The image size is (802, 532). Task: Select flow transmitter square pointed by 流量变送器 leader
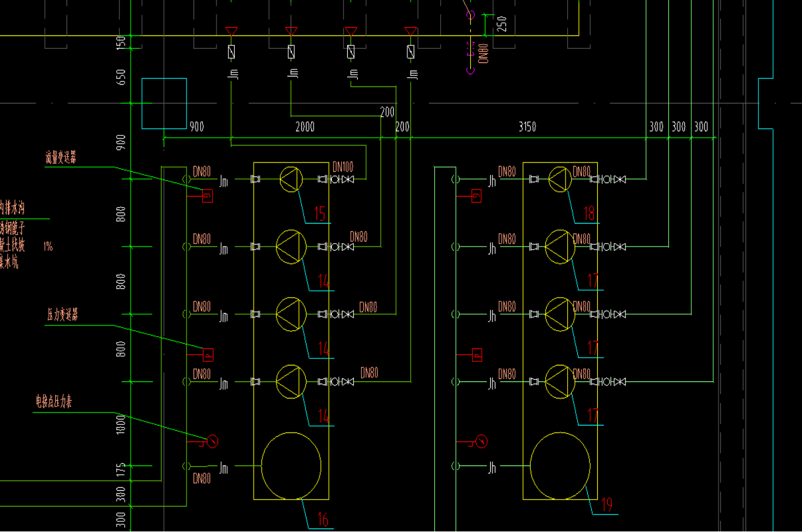[207, 196]
